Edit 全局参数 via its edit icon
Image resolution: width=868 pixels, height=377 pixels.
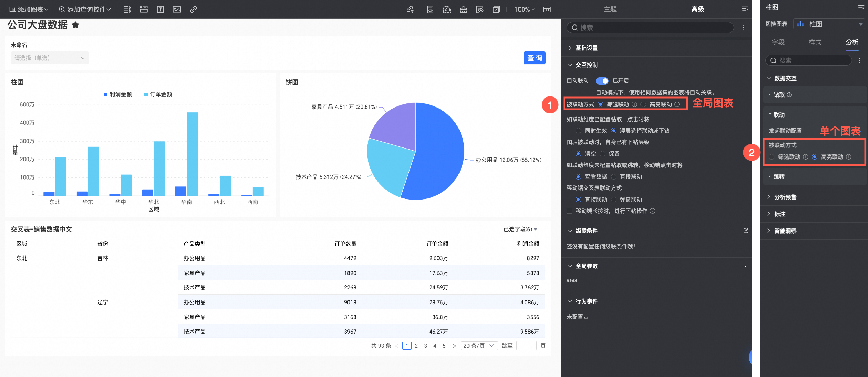pyautogui.click(x=746, y=266)
